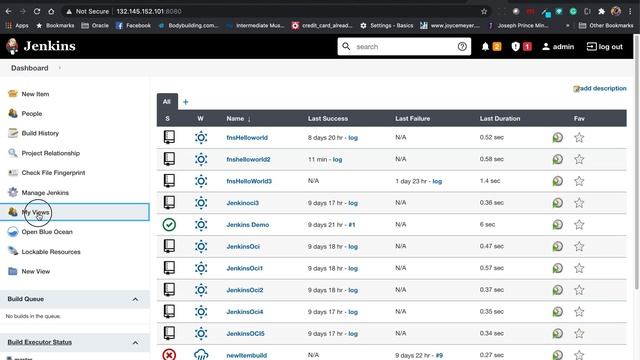Click the New Item sidebar icon
The width and height of the screenshot is (640, 360).
(13, 93)
